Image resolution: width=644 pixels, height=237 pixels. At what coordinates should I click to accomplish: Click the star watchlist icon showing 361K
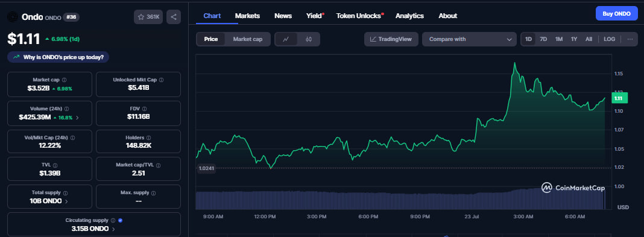coord(149,17)
